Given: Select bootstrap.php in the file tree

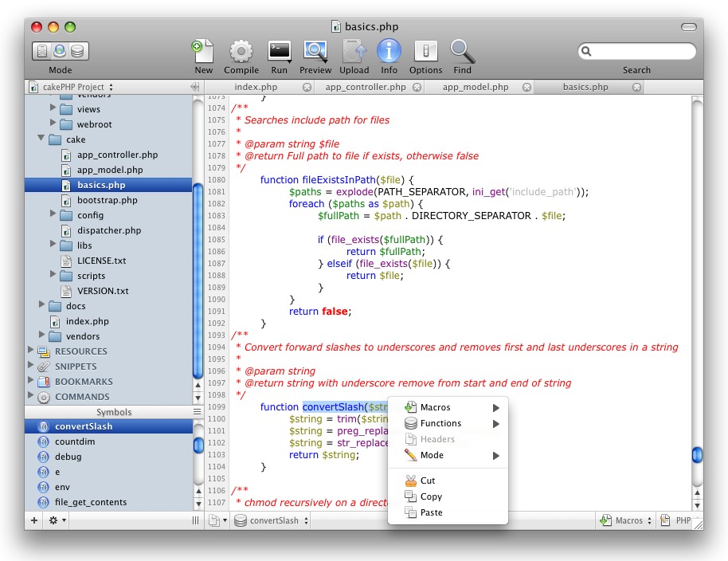Looking at the screenshot, I should pyautogui.click(x=108, y=200).
